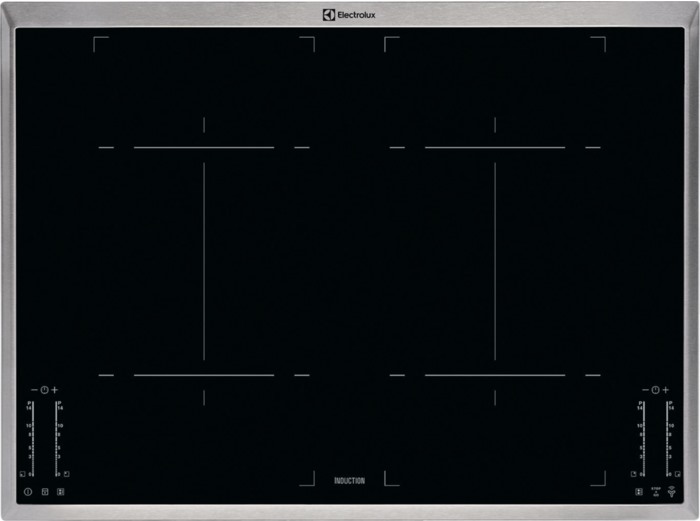Click the INDUCTION label at bottom center
Screen dimensions: 700x521
click(349, 481)
